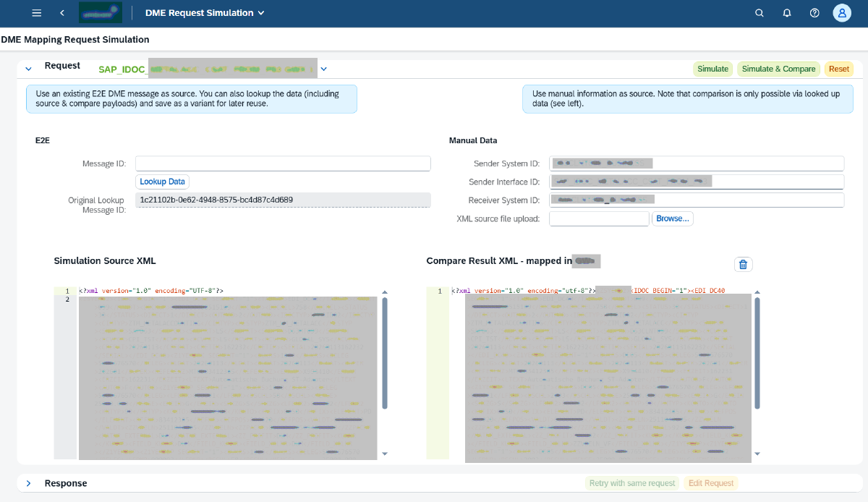Click Browse to upload XML source
The height and width of the screenshot is (502, 868).
click(672, 218)
